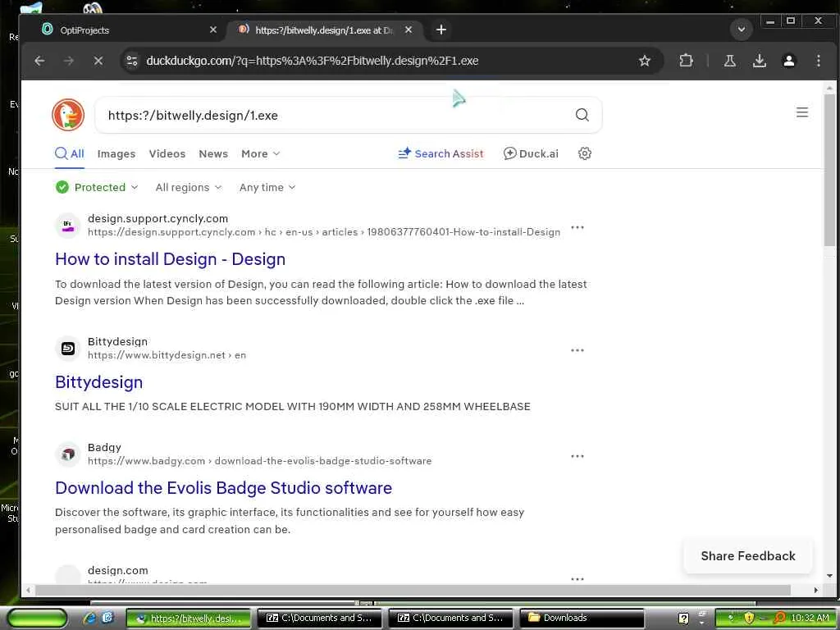Click the DuckDuckGo logo
840x630 pixels.
pos(68,115)
